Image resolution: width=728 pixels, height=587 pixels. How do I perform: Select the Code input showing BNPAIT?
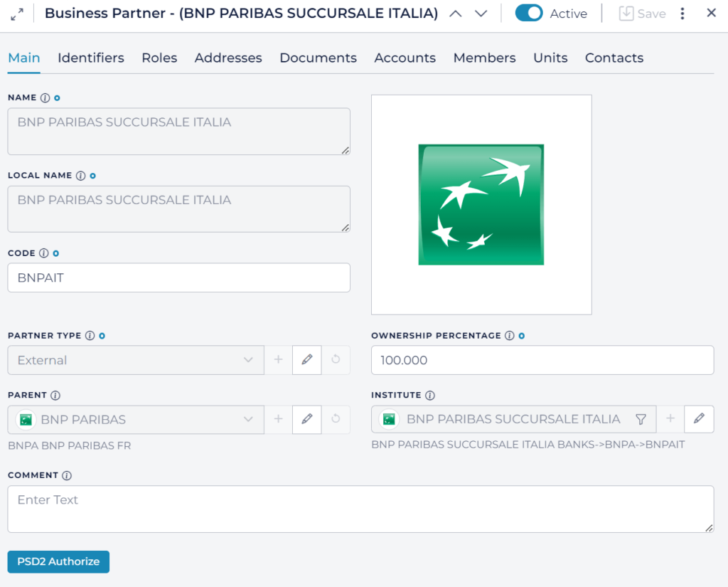pyautogui.click(x=178, y=277)
